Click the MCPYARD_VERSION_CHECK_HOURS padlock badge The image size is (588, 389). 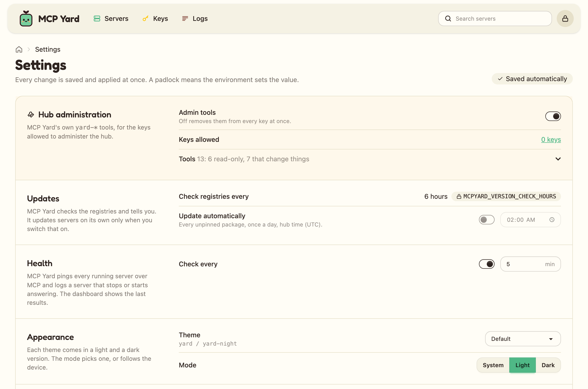point(506,196)
